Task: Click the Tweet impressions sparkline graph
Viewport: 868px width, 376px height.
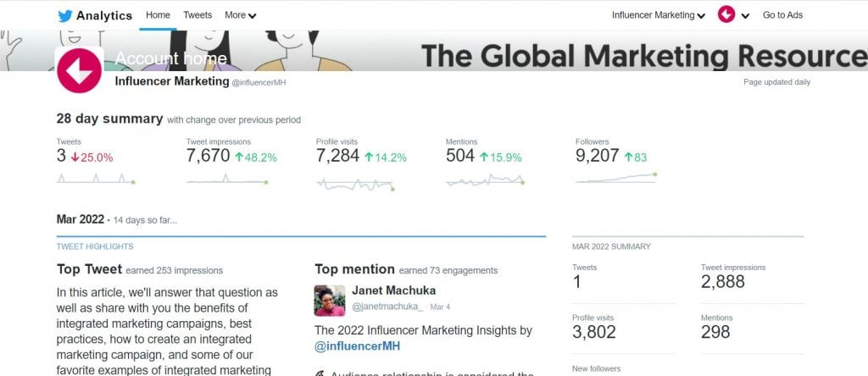Action: point(227,178)
